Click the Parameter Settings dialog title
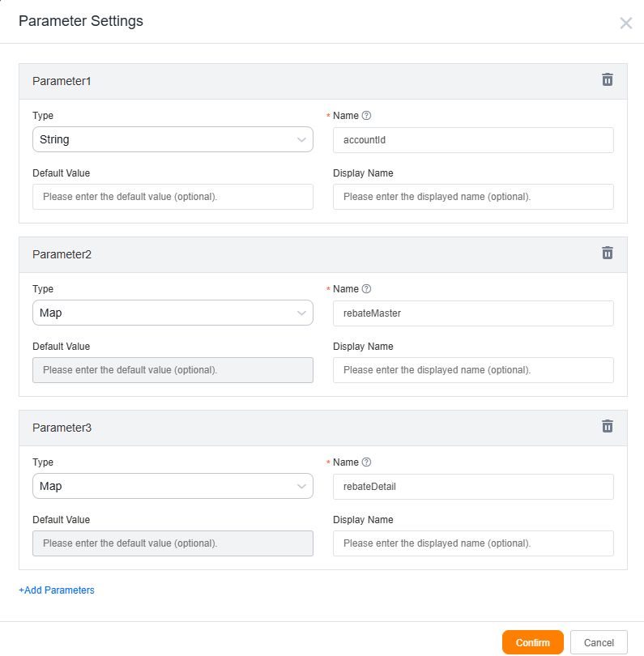 81,21
